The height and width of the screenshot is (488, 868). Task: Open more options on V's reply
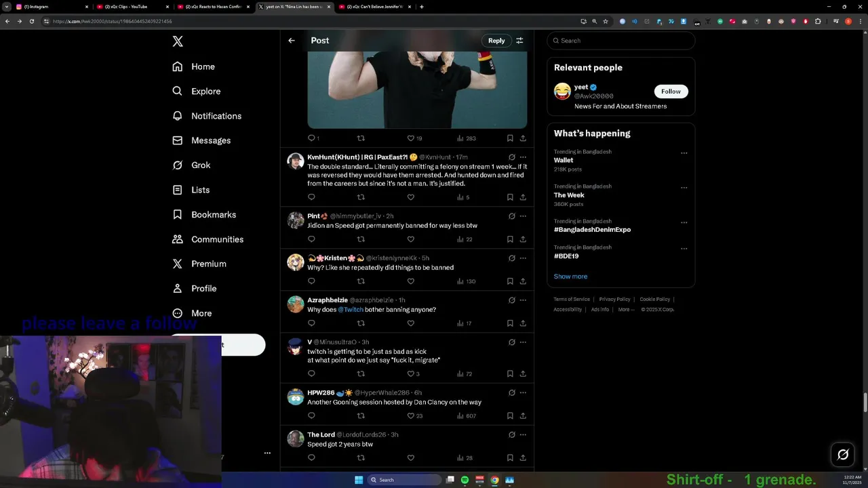pos(523,342)
